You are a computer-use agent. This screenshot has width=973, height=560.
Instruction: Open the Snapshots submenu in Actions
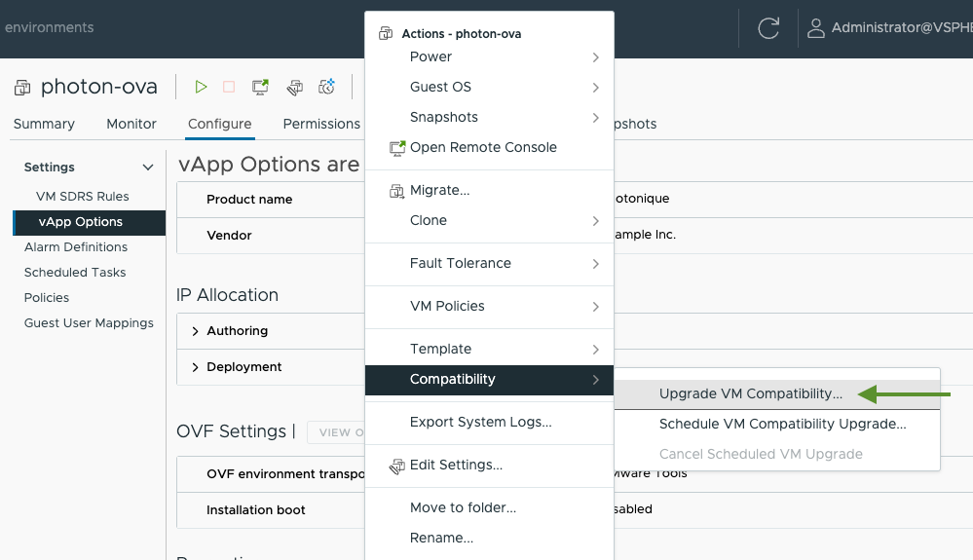489,117
